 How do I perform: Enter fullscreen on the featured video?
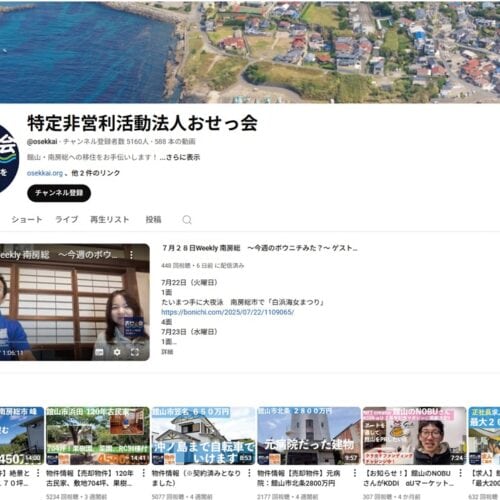click(135, 352)
